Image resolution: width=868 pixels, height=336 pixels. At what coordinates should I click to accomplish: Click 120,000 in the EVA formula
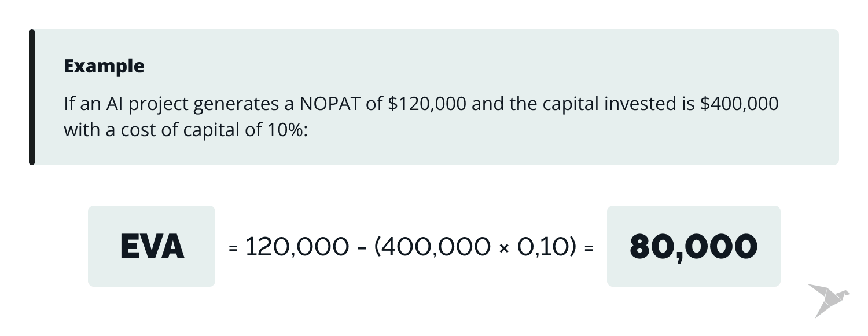point(297,247)
